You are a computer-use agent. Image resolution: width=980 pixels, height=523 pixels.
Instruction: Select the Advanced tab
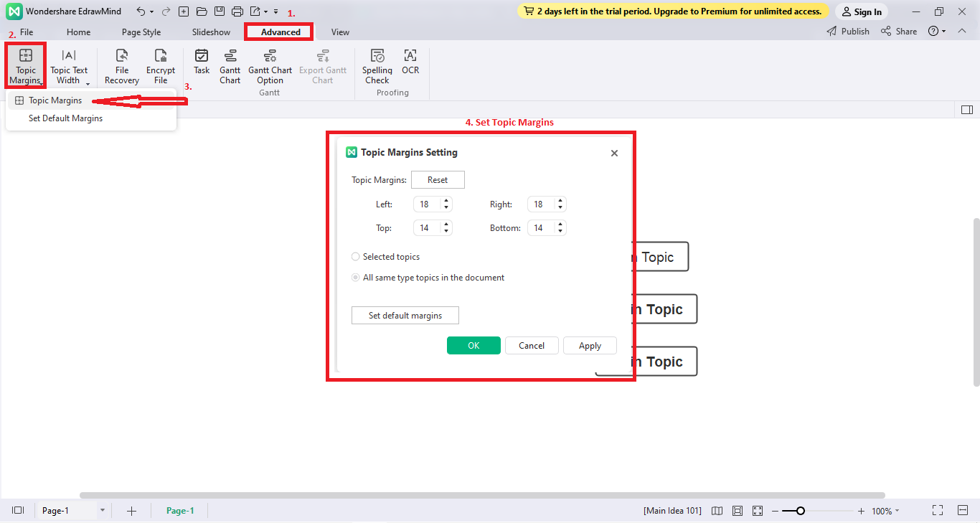click(281, 32)
